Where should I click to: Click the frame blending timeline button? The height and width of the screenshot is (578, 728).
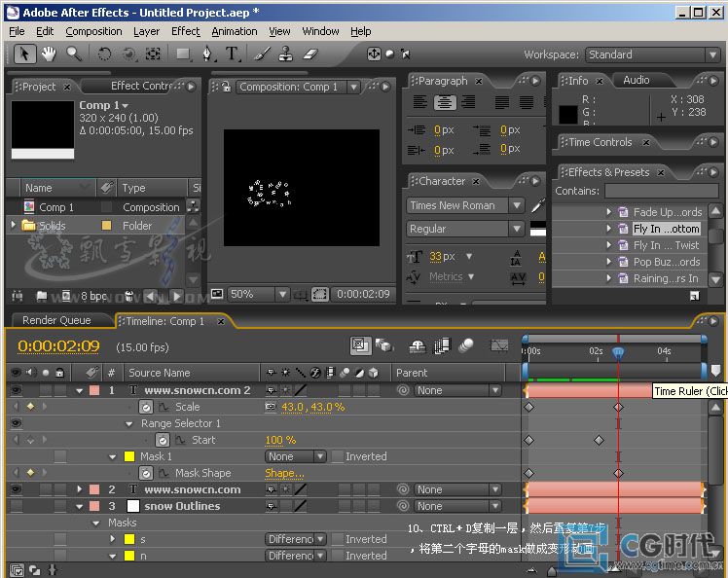(x=442, y=345)
